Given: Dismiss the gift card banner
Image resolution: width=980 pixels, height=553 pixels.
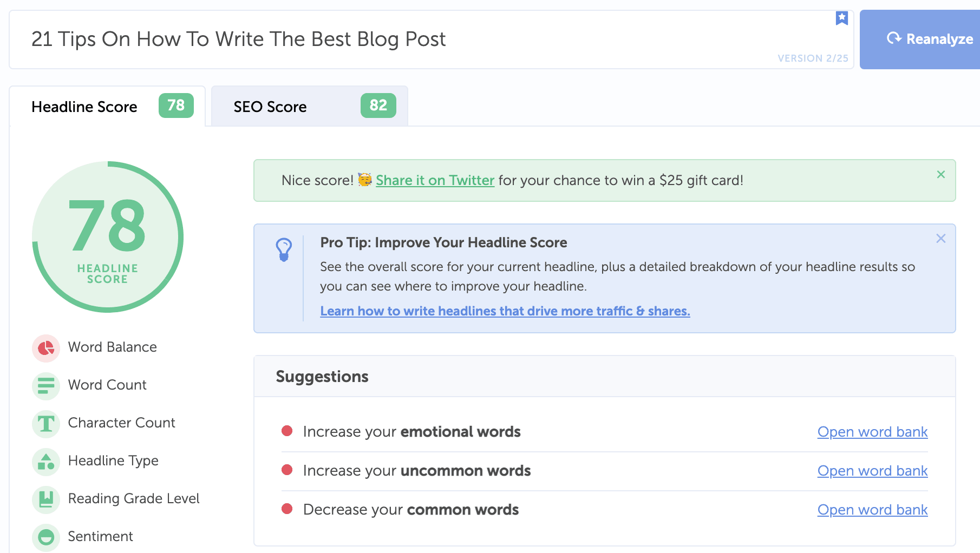Looking at the screenshot, I should tap(940, 174).
